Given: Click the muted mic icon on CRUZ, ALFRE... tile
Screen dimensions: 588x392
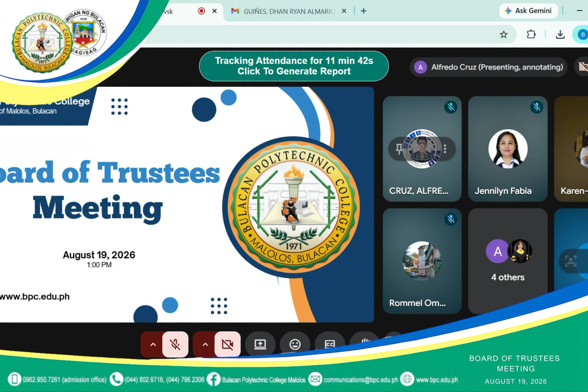Looking at the screenshot, I should (x=451, y=107).
